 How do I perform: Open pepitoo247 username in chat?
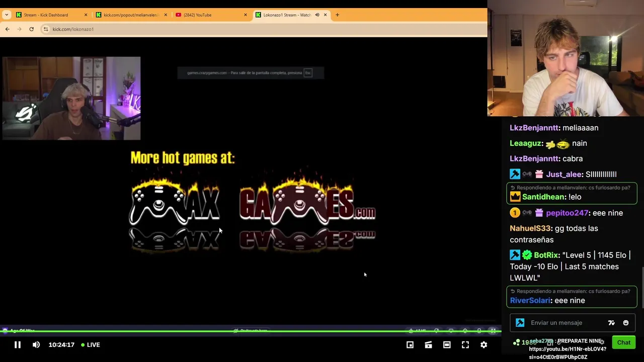pos(567,213)
